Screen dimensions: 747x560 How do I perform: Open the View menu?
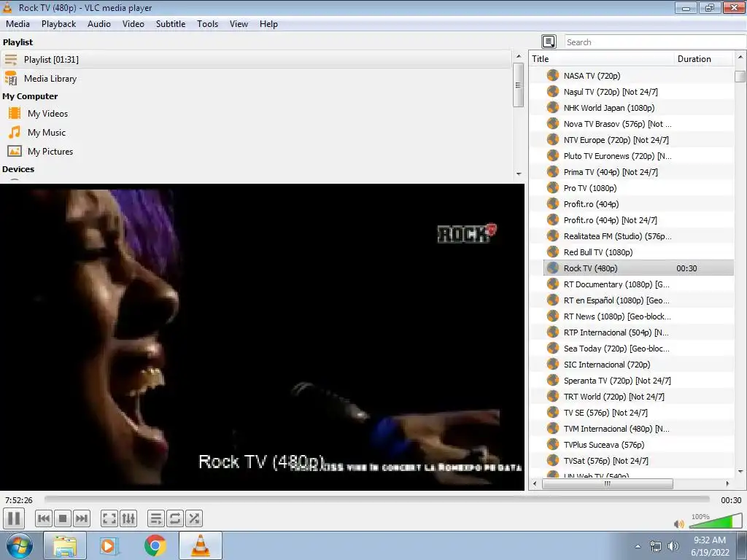pos(239,24)
